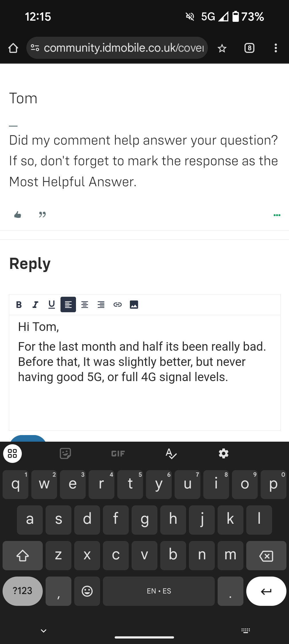The height and width of the screenshot is (644, 289).
Task: Toggle underline formatting in reply editor
Action: click(x=52, y=304)
